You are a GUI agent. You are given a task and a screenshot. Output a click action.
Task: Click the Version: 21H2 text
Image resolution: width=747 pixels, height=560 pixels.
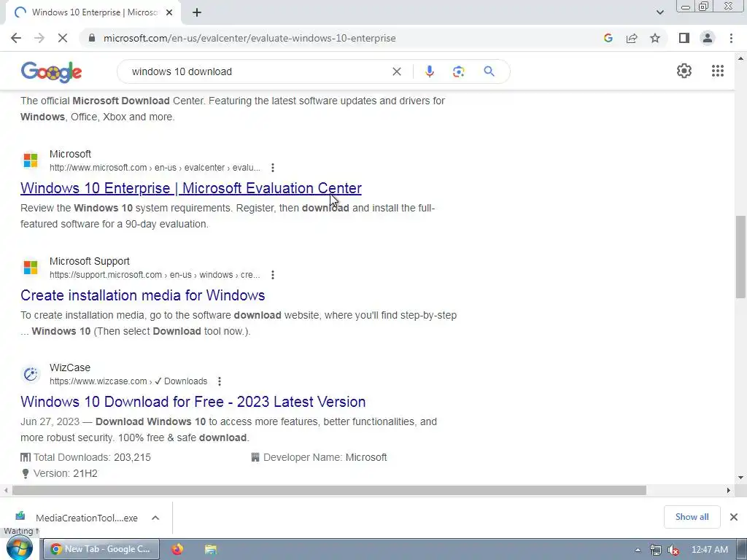65,473
